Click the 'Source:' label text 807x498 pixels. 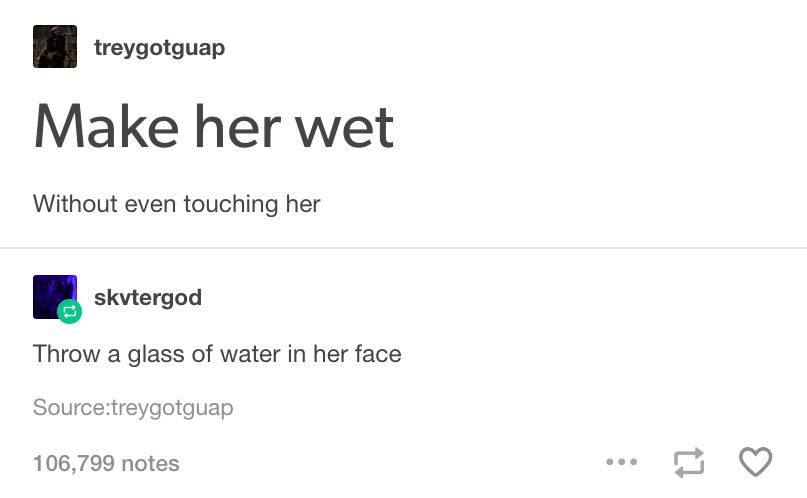pos(72,407)
